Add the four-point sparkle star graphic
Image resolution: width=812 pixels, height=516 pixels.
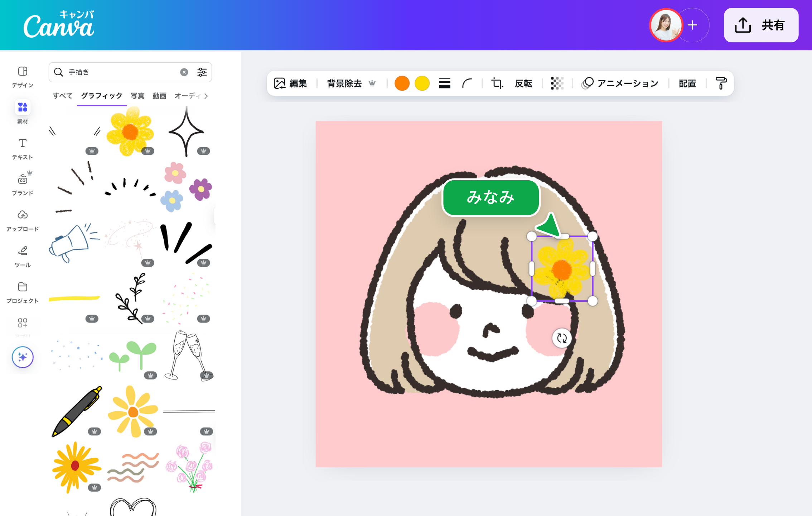pos(187,132)
